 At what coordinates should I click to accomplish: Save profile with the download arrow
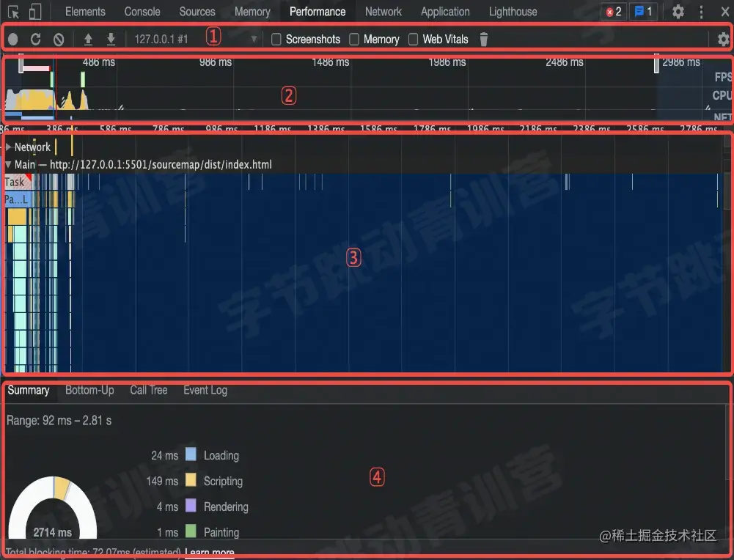coord(111,40)
